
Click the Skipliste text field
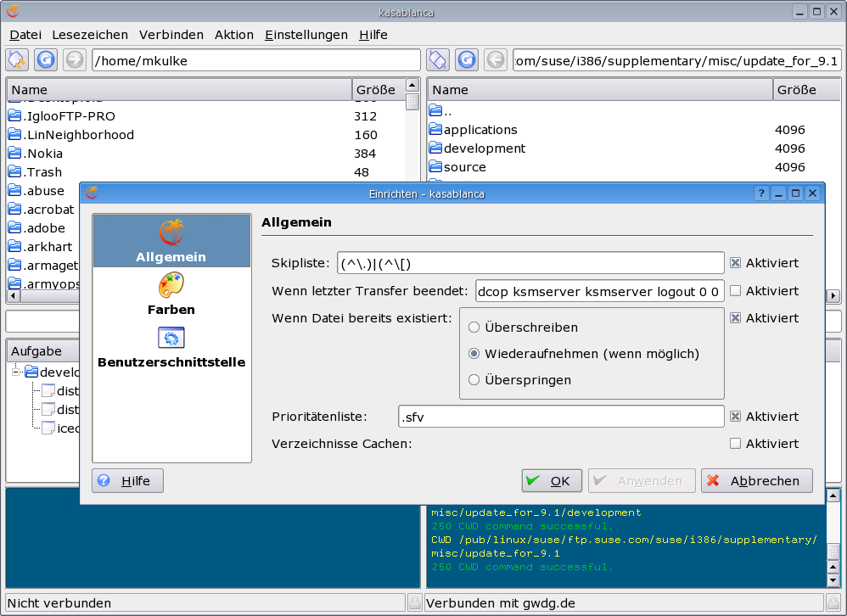tap(530, 263)
